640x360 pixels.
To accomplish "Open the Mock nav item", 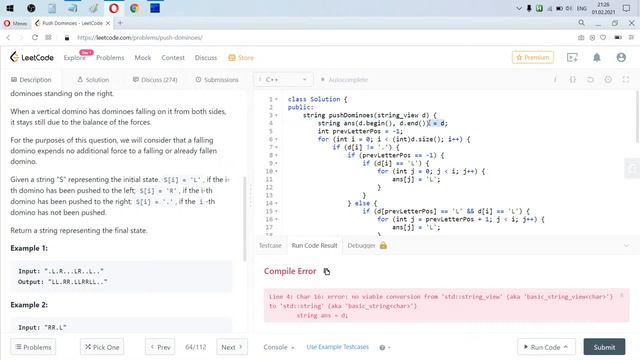I will click(143, 58).
